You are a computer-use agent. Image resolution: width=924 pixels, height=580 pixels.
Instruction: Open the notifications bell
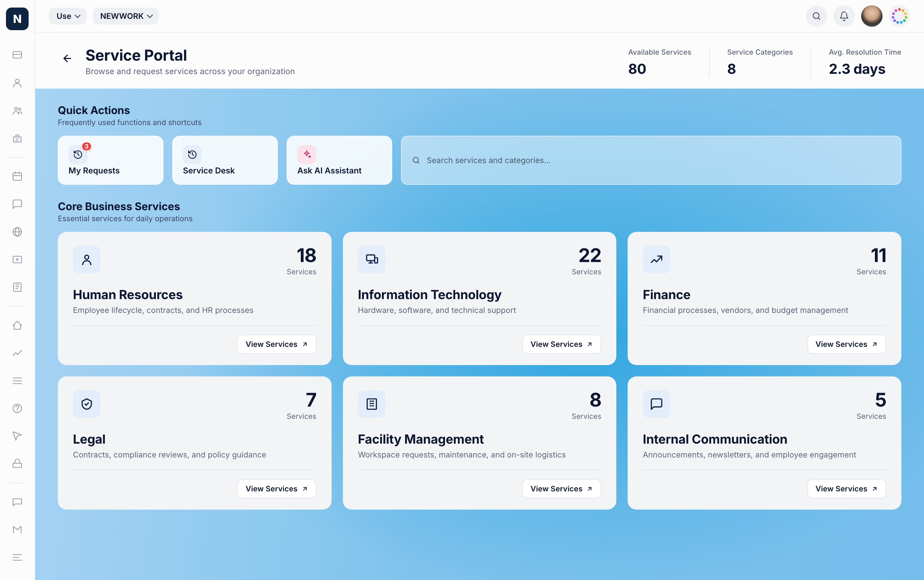pyautogui.click(x=844, y=16)
